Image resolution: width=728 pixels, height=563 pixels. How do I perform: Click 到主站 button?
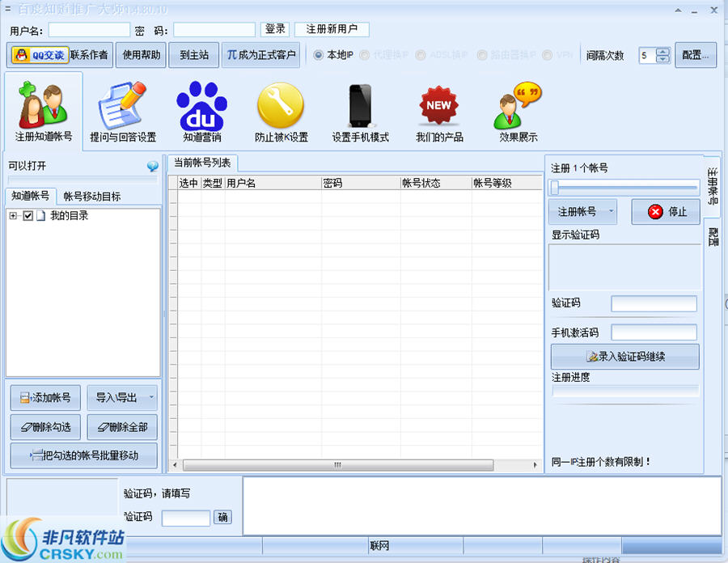tap(193, 55)
